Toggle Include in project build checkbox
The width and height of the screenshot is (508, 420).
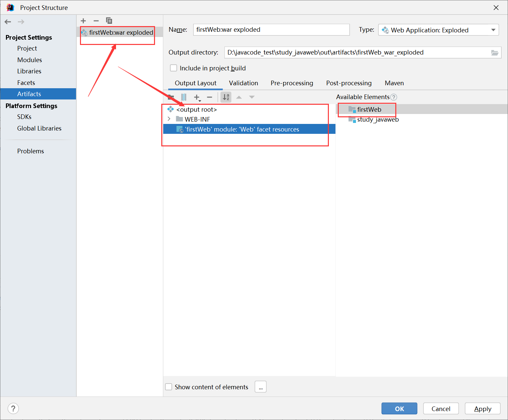(174, 68)
